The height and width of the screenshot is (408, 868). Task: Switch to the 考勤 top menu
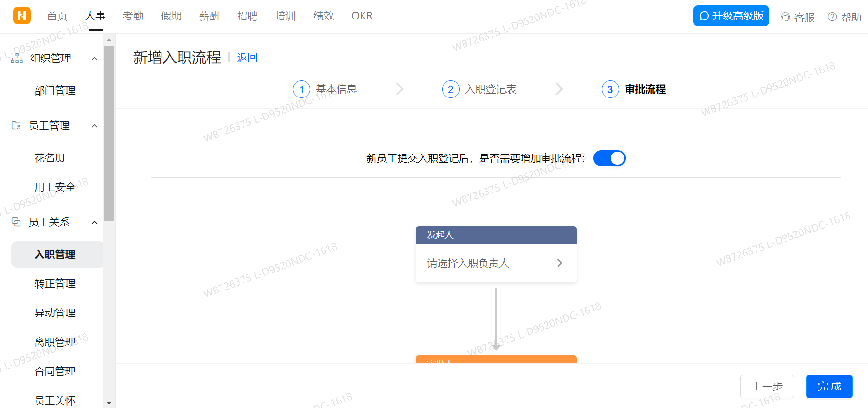coord(133,16)
